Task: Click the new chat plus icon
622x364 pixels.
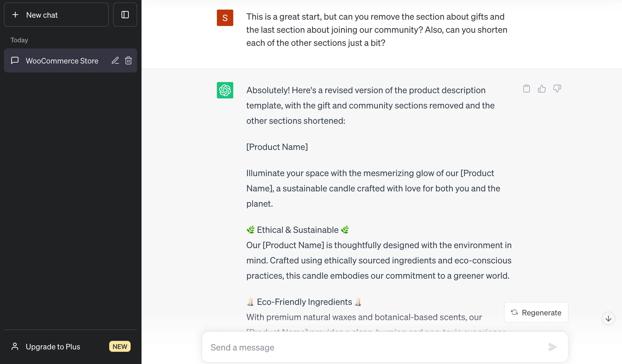Action: (x=15, y=14)
